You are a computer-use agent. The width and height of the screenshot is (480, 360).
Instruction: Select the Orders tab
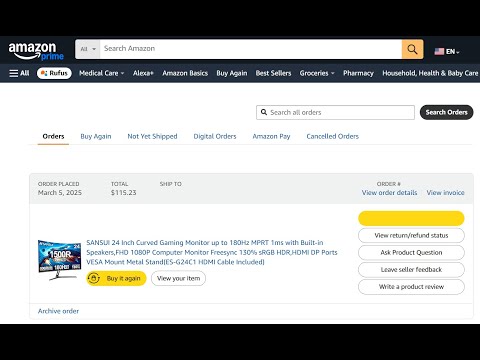[x=53, y=136]
